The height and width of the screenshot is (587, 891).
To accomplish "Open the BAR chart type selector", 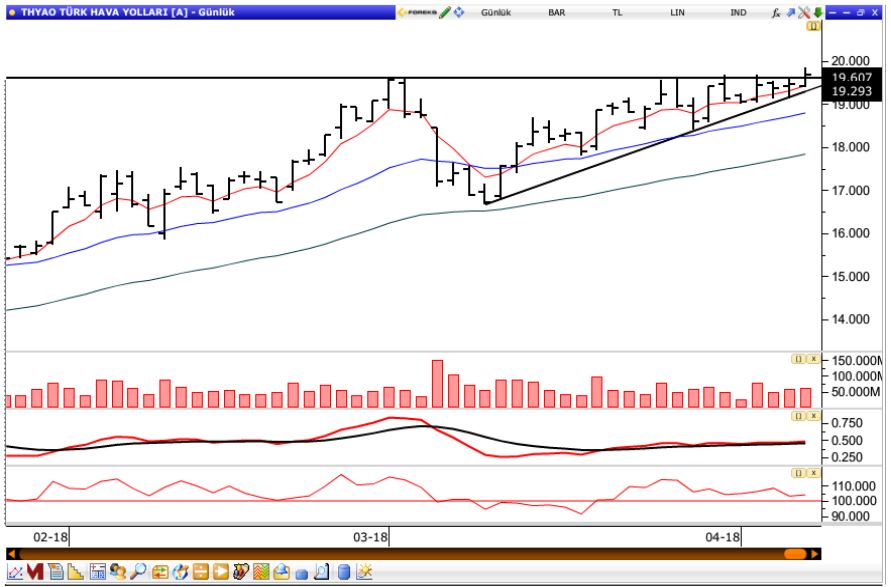I will point(557,13).
